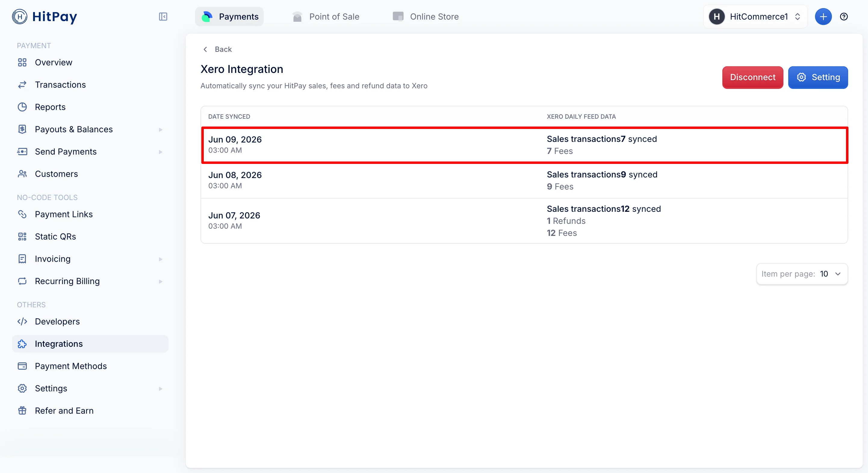Click the Static QRs icon
868x473 pixels.
tap(22, 236)
